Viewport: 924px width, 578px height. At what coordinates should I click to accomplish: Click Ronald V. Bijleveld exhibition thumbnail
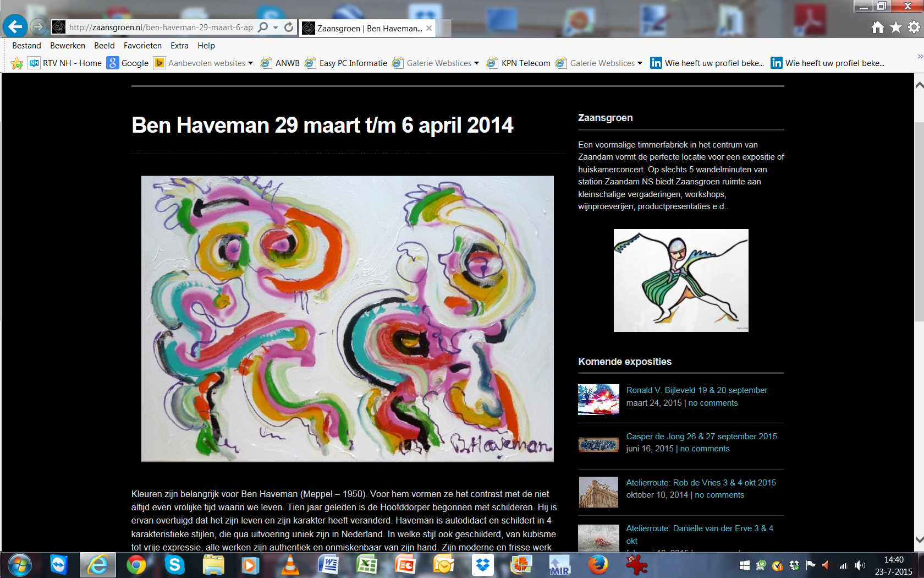click(598, 400)
